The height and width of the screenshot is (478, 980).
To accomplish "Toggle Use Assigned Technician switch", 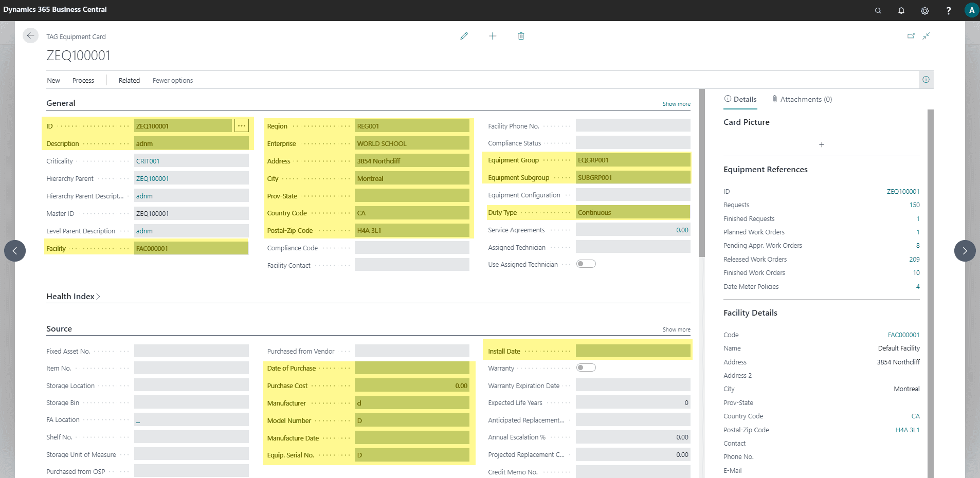I will click(586, 264).
